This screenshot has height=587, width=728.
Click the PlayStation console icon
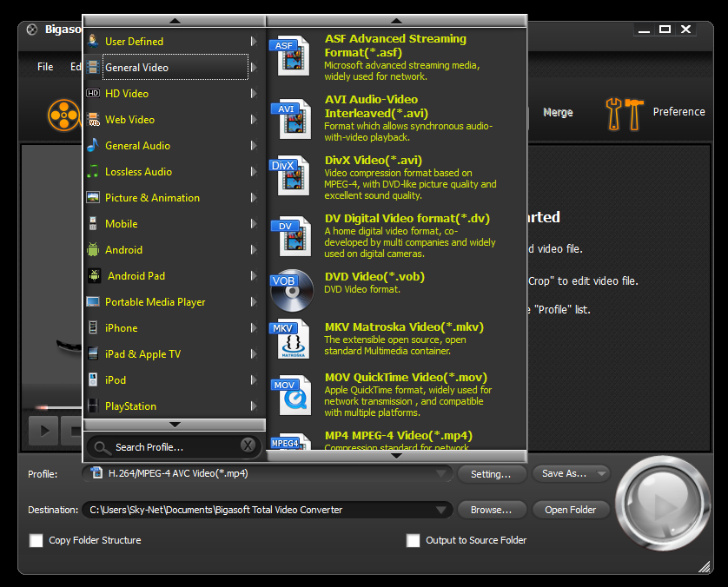tap(93, 406)
